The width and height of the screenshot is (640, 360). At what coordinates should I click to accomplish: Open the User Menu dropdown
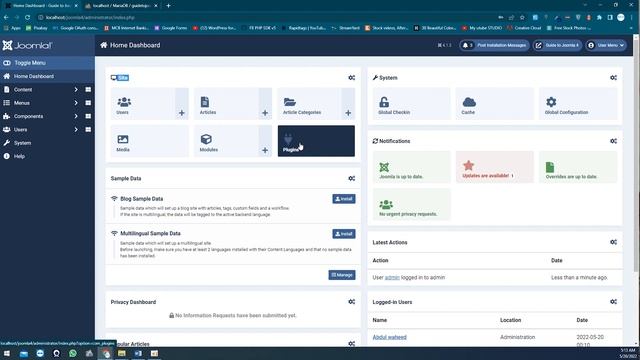click(606, 45)
